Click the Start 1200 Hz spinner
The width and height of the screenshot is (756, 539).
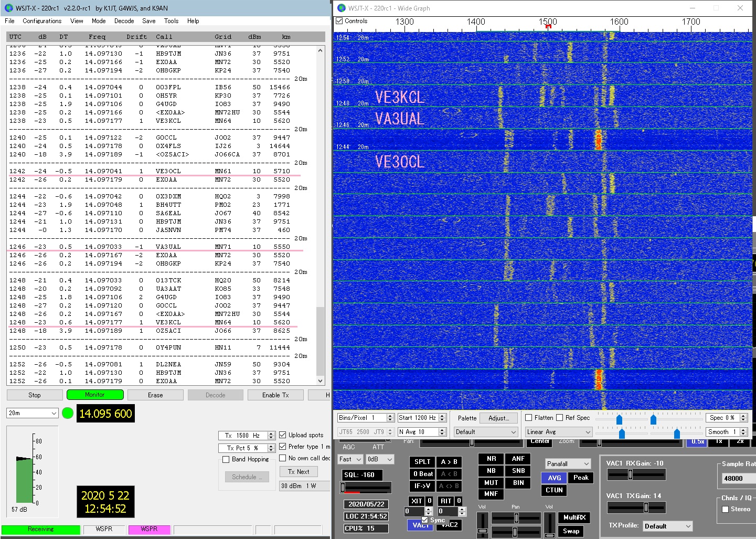point(422,418)
